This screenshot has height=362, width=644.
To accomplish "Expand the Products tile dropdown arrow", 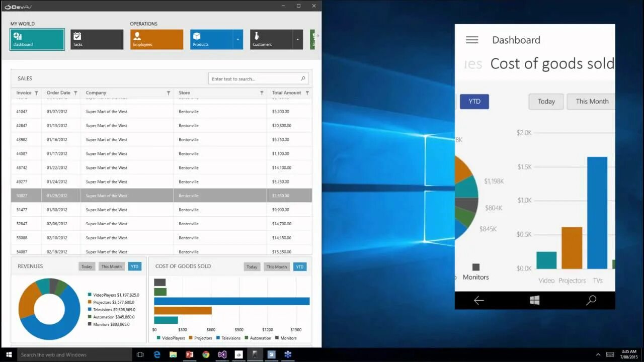I will [238, 39].
